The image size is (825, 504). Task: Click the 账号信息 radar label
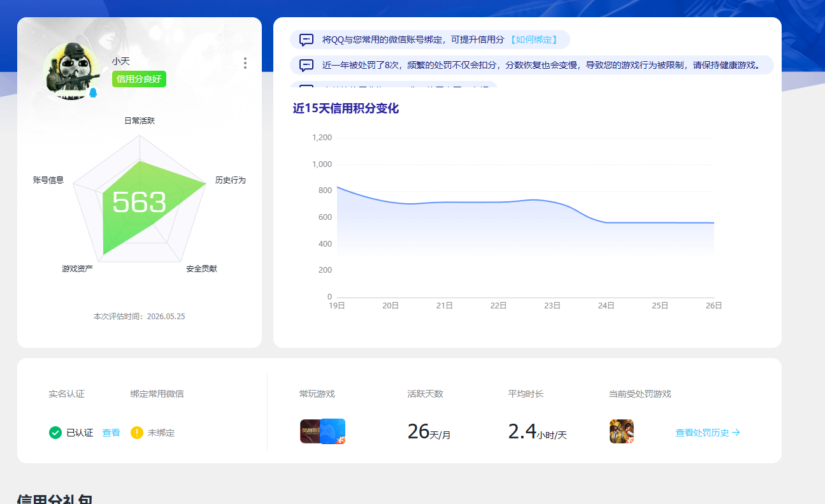(48, 180)
